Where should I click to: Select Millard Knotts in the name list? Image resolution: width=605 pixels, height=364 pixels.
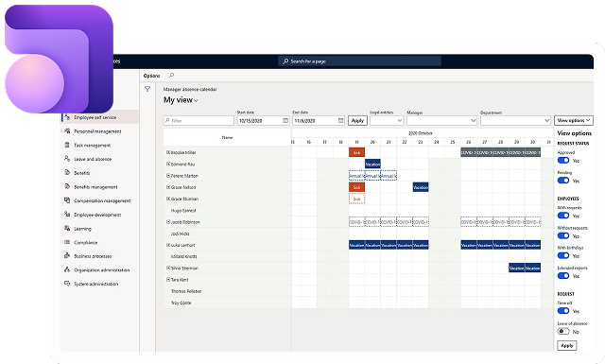point(184,256)
